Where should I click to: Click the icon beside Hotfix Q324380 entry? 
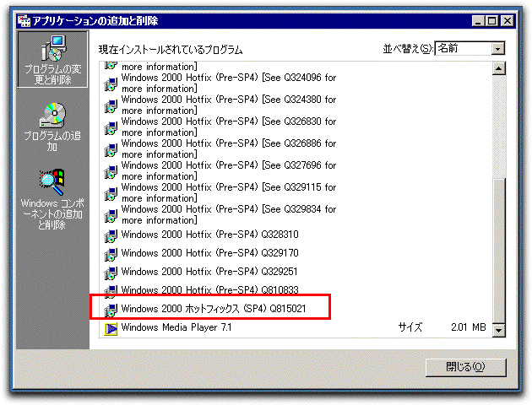coord(111,105)
